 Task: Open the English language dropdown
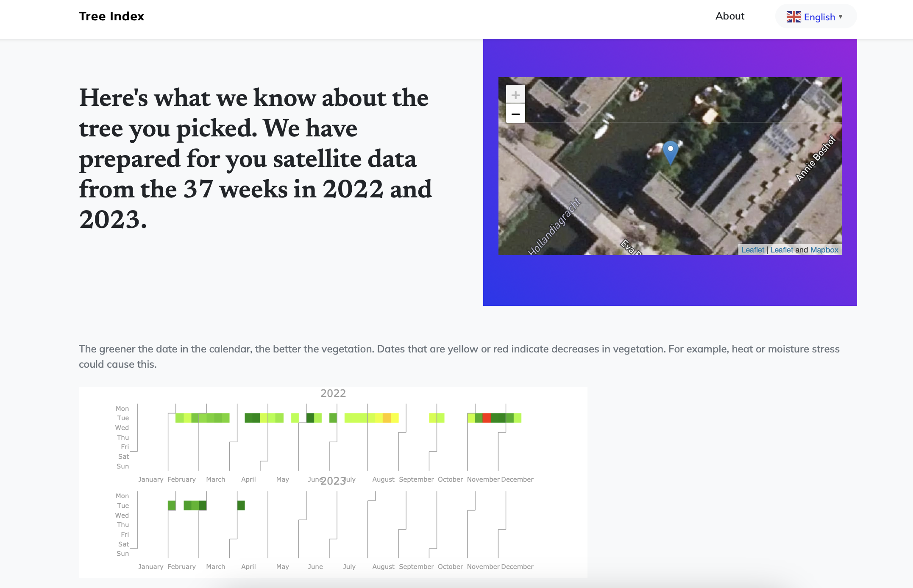coord(816,17)
